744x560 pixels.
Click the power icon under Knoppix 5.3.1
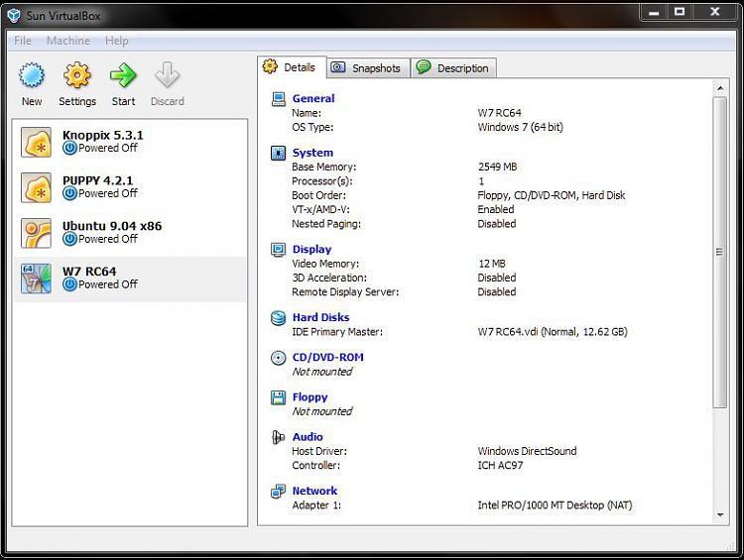tap(69, 148)
